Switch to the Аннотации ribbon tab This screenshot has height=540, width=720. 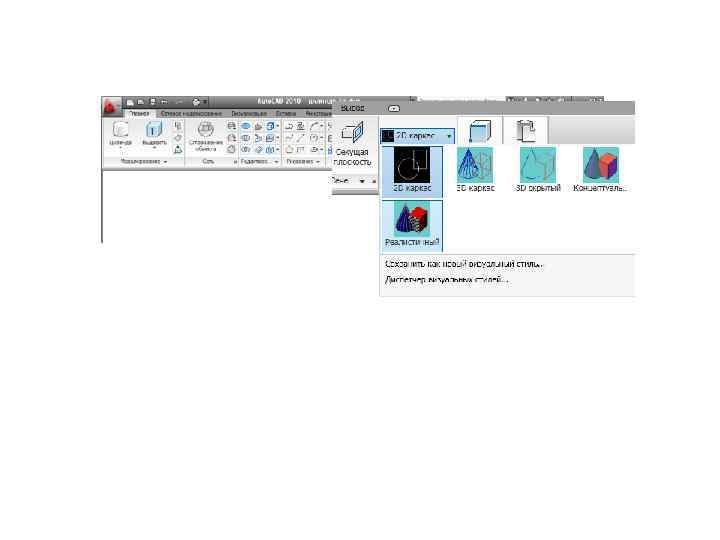tap(318, 113)
